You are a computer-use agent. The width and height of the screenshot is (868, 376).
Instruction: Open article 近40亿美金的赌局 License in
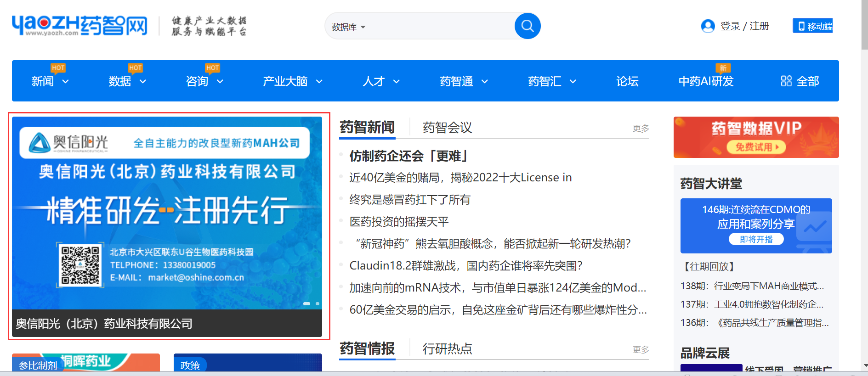point(460,178)
